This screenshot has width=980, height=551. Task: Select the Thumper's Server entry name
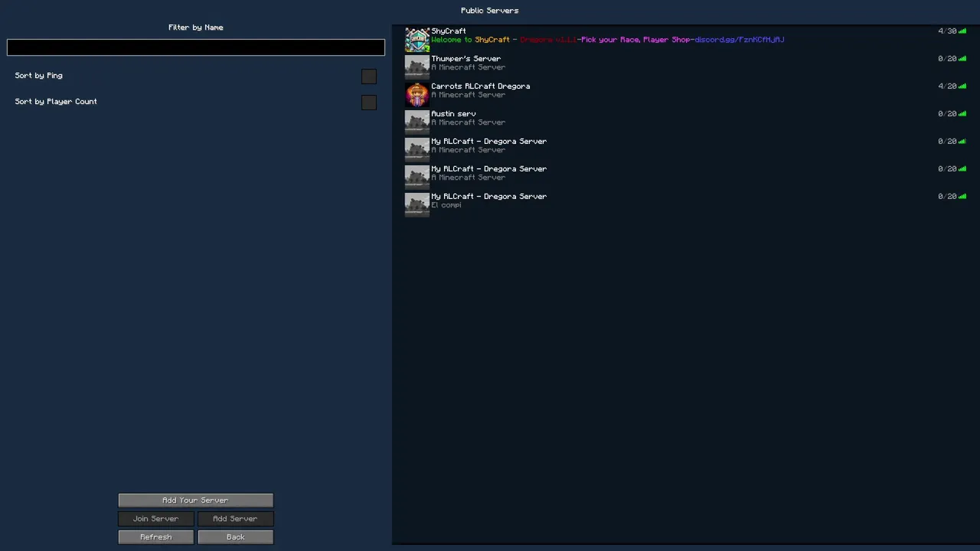click(x=466, y=59)
